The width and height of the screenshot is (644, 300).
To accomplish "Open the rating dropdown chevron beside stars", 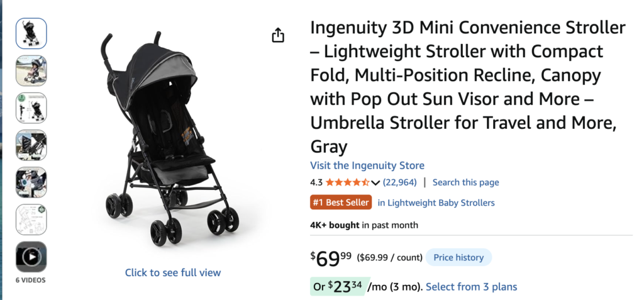I will 375,182.
